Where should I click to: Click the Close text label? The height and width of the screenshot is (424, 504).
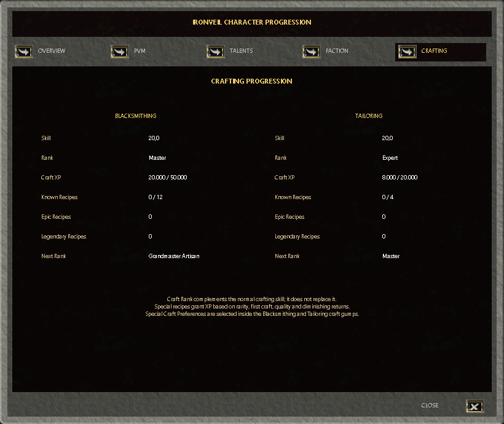coord(430,406)
